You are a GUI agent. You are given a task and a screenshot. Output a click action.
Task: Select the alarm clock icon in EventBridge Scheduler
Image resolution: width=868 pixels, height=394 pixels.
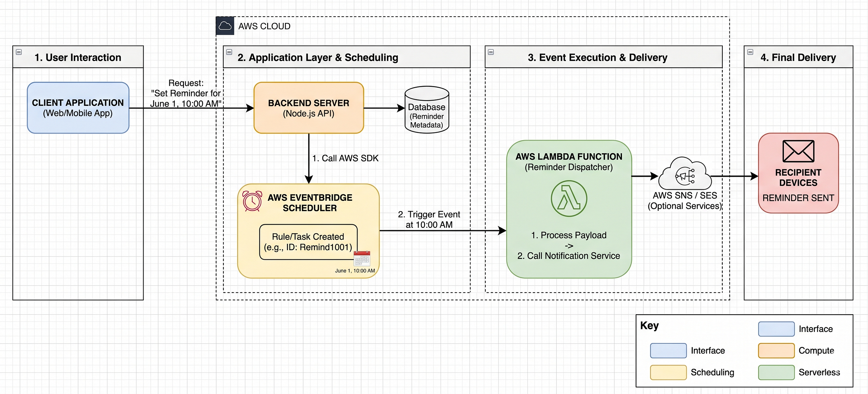coord(252,201)
